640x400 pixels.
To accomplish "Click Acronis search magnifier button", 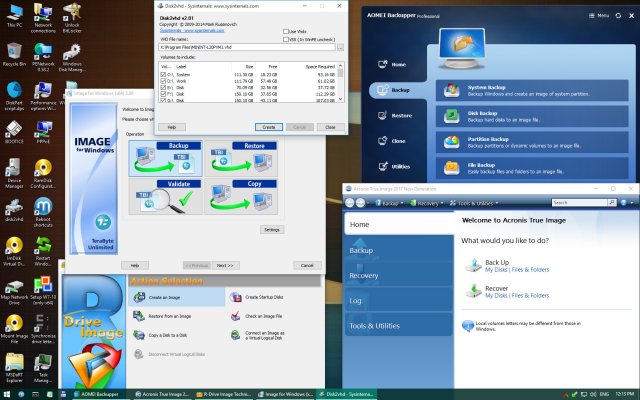I will pyautogui.click(x=612, y=202).
